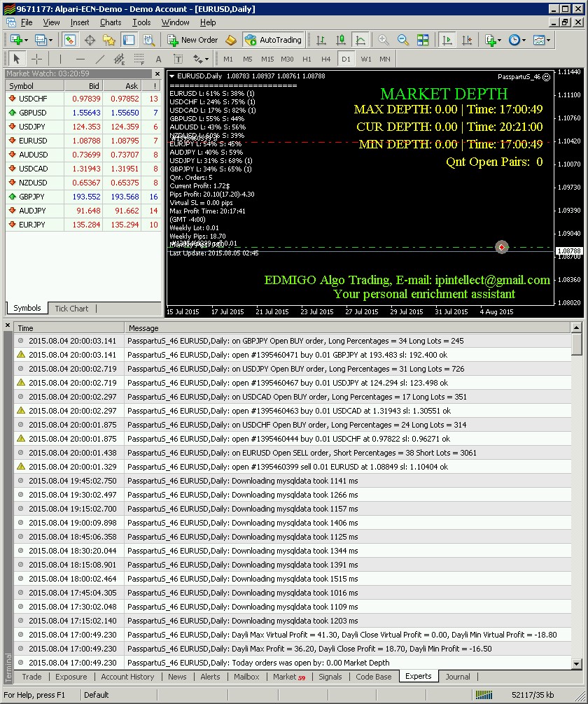588x704 pixels.
Task: Select the GBPJPY row in Market Watch
Action: tap(83, 197)
